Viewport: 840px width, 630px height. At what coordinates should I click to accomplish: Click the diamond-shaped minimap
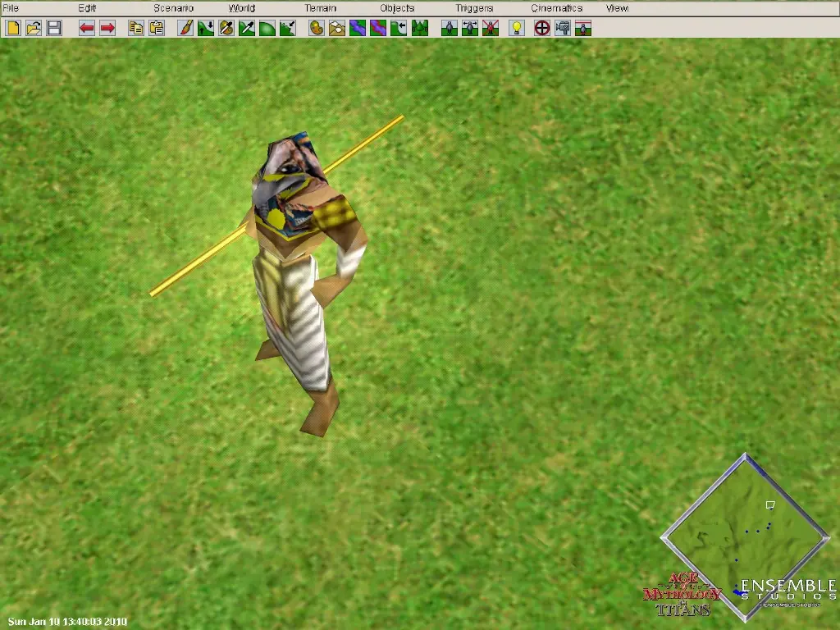(745, 537)
